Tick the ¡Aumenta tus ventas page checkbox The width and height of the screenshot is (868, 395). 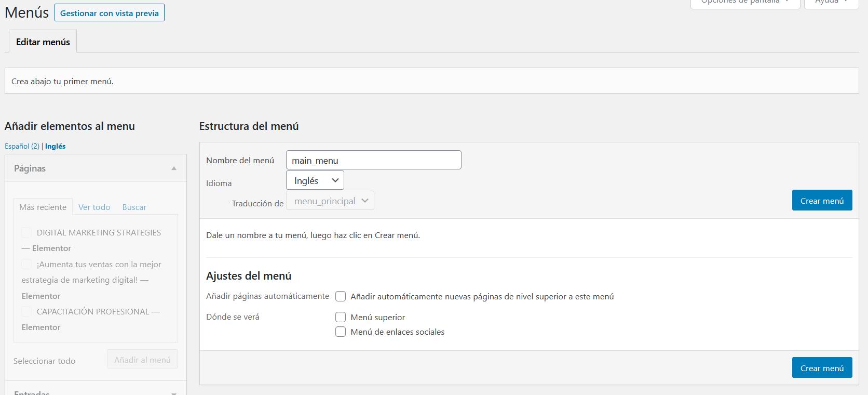(26, 264)
